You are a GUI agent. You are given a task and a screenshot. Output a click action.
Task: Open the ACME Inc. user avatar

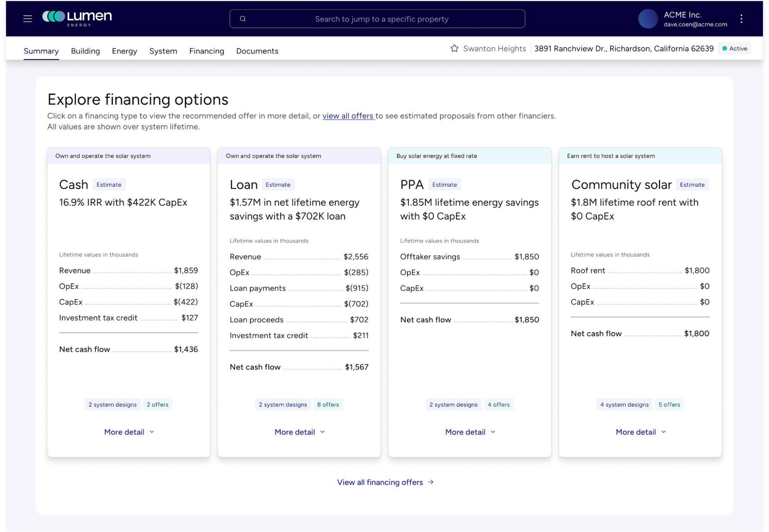648,19
